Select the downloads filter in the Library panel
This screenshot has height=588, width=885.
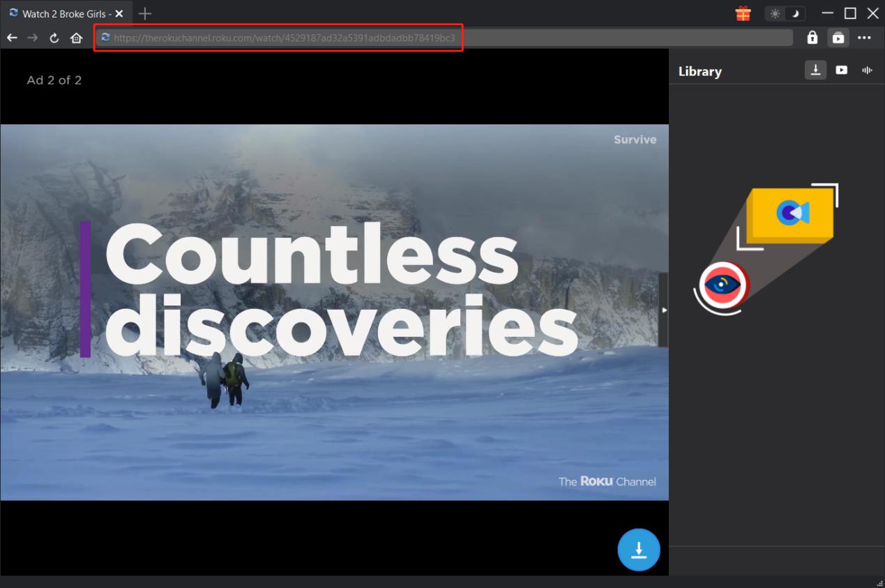pos(815,70)
